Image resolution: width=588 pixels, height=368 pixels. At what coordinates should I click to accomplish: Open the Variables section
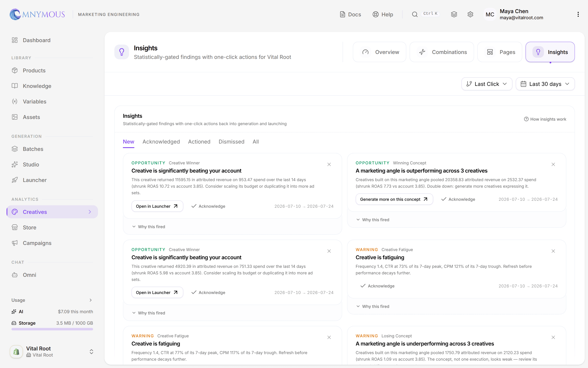pyautogui.click(x=52, y=101)
